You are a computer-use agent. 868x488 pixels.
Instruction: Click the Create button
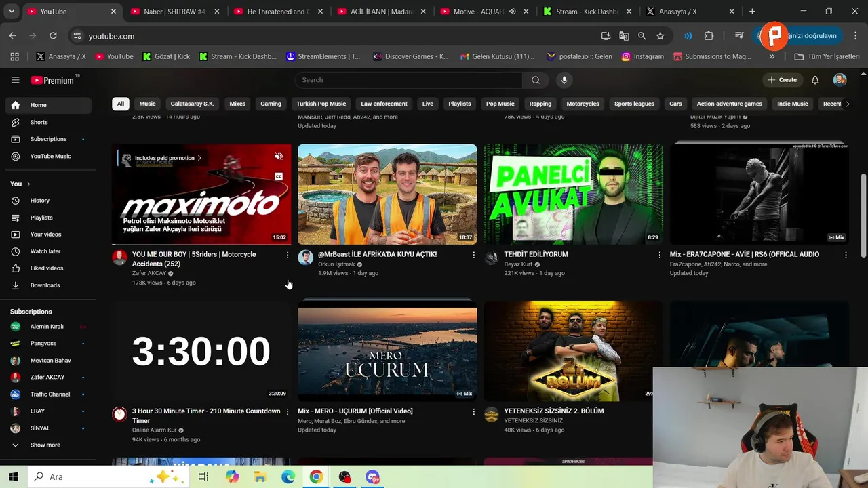[x=782, y=80]
